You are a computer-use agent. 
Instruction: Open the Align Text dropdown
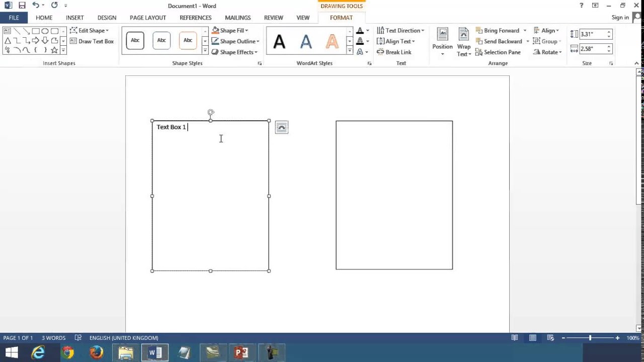(396, 41)
